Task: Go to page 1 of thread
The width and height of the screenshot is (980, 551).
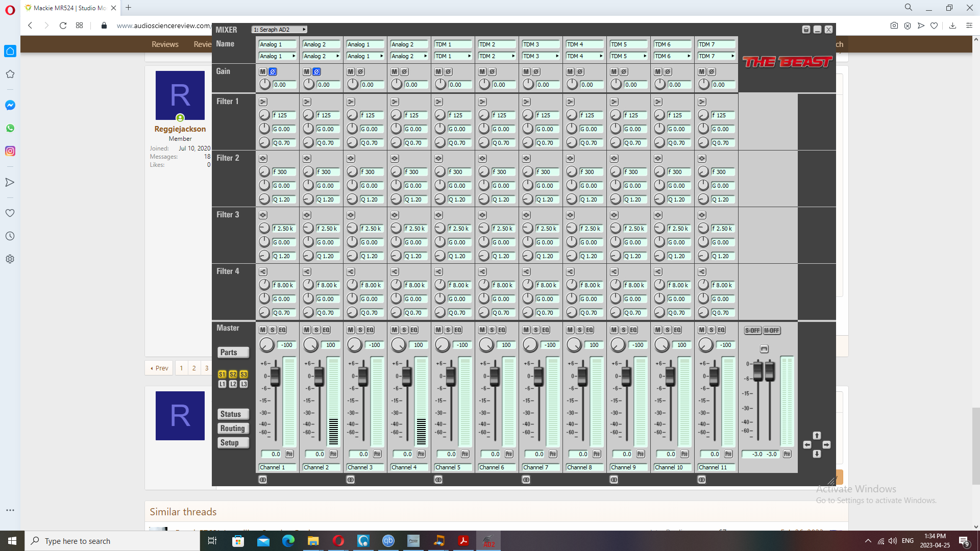Action: (x=181, y=368)
